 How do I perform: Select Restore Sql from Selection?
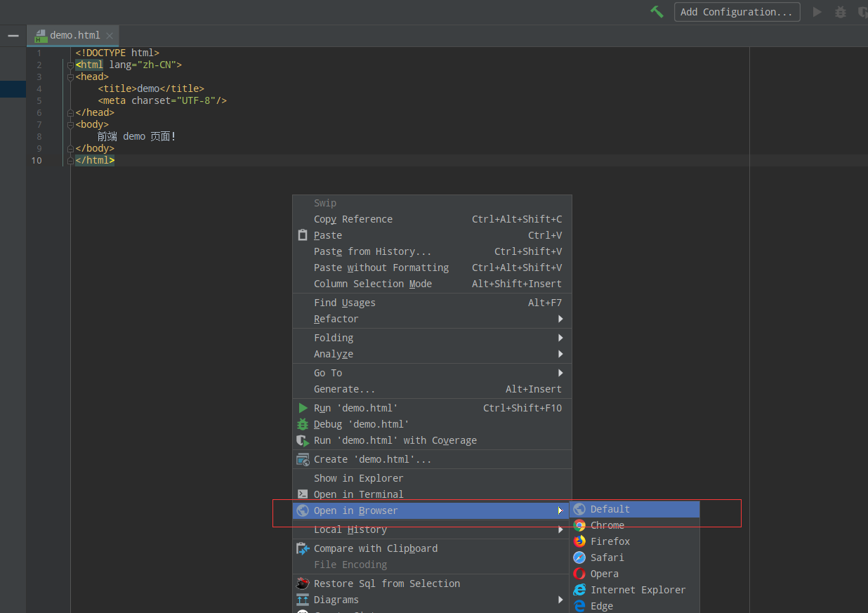[432, 584]
